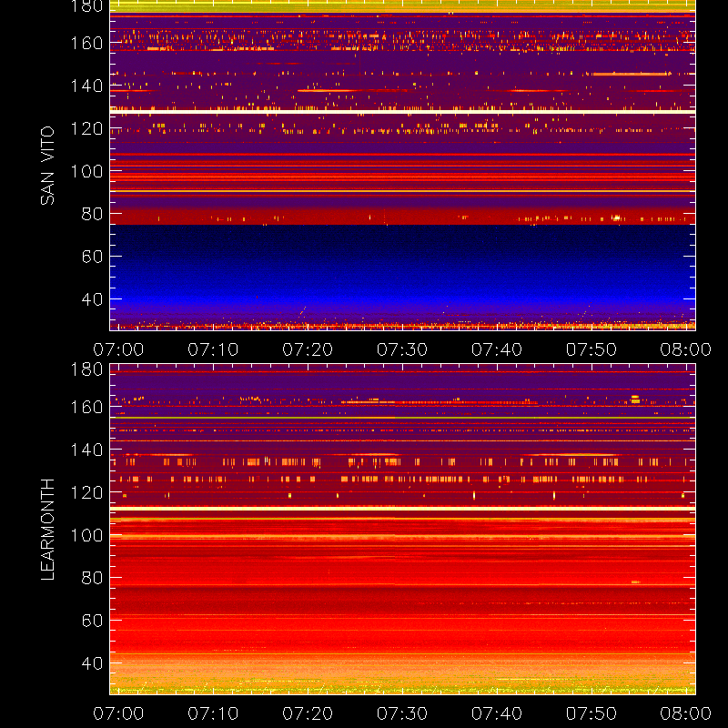Click 07:20 time label under Learmonth plot
Viewport: 728px width, 728px height.
coord(308,713)
